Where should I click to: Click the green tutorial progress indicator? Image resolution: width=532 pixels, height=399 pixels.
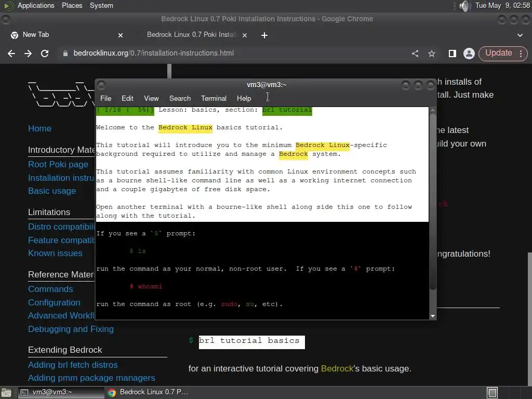tap(125, 110)
